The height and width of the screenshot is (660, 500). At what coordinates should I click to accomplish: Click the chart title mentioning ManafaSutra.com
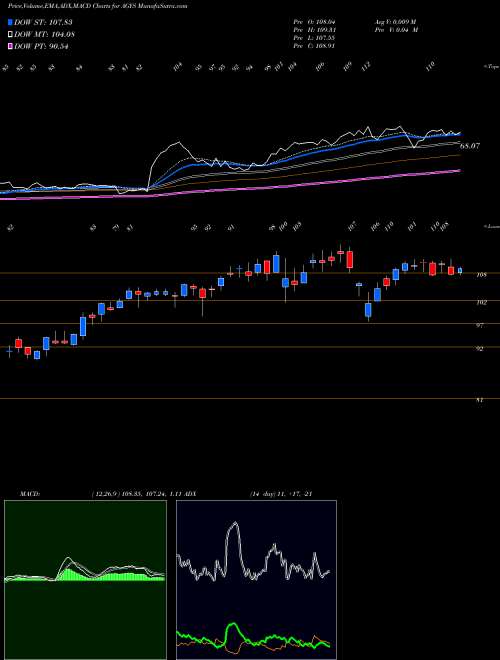98,6
